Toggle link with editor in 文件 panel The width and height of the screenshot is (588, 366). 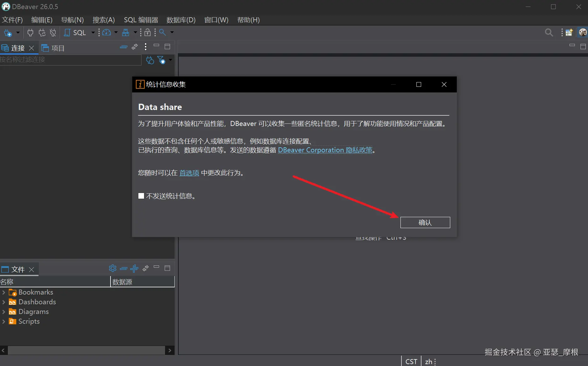click(x=146, y=268)
